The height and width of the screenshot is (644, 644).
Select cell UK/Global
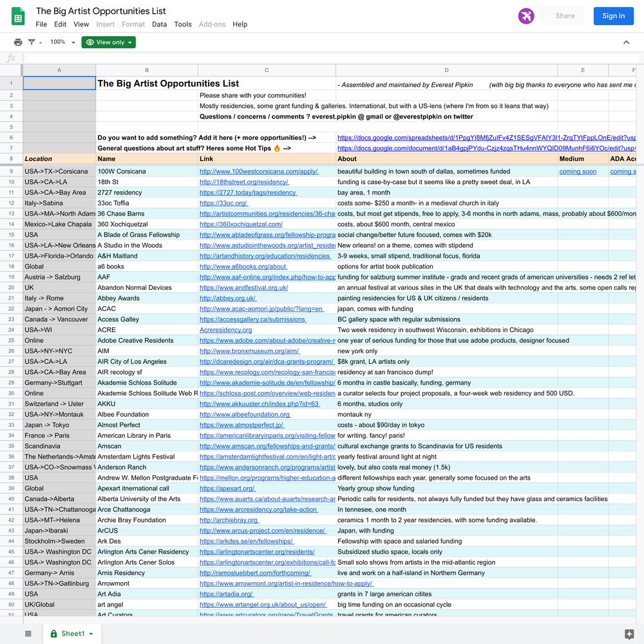pos(59,605)
